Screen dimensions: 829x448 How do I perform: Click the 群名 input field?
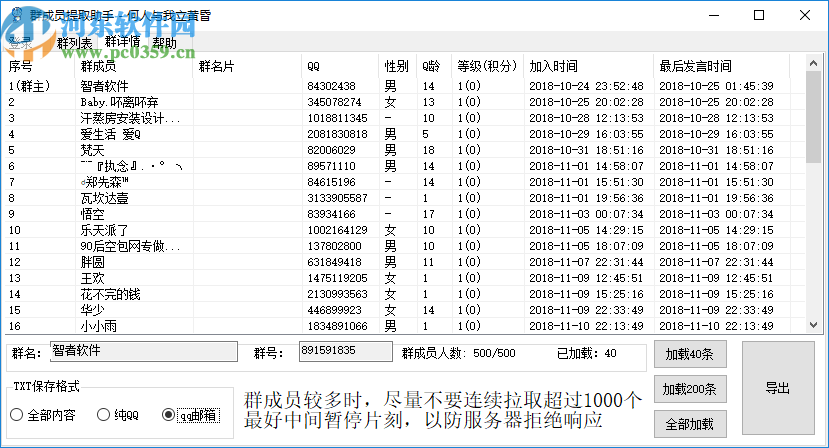pos(144,351)
